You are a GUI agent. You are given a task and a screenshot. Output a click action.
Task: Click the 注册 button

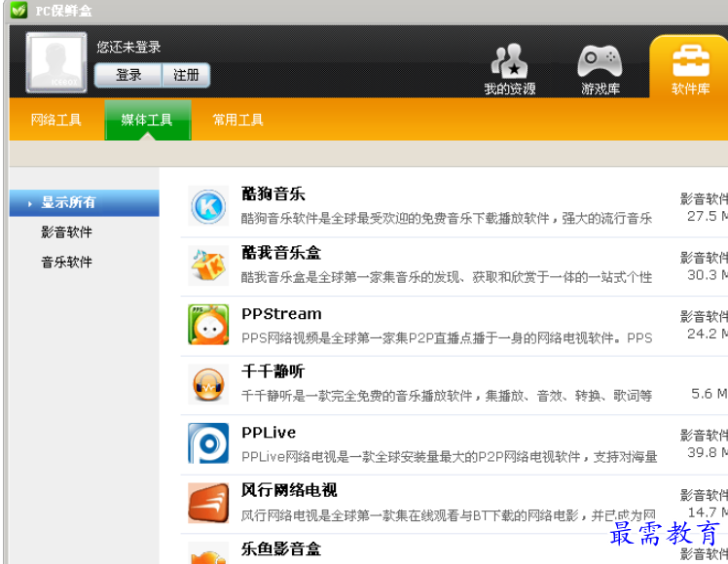(x=186, y=75)
